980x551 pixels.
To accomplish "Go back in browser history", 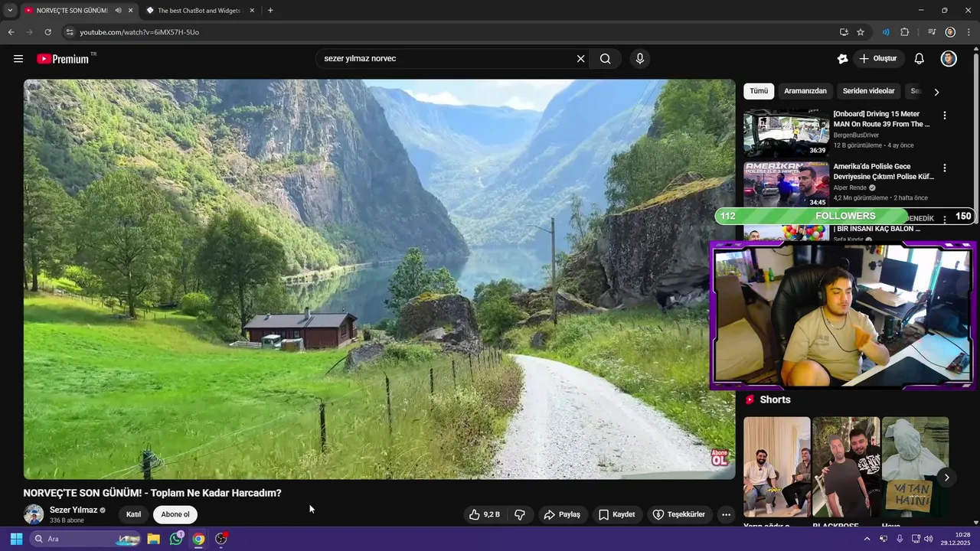I will pyautogui.click(x=11, y=32).
